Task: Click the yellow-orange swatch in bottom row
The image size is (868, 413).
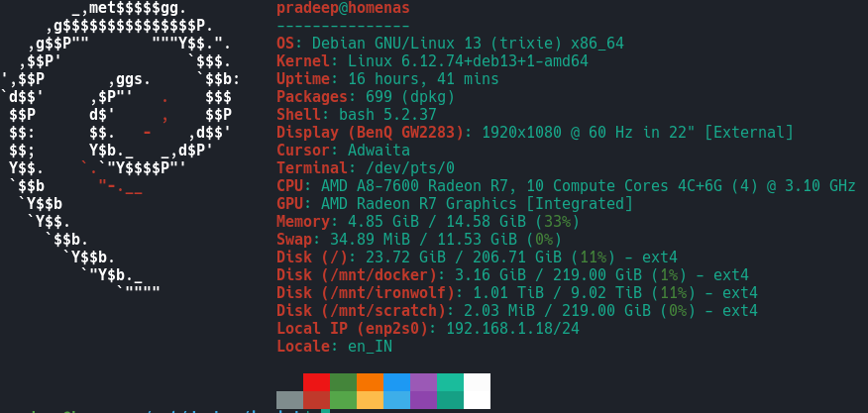Action: tap(370, 400)
